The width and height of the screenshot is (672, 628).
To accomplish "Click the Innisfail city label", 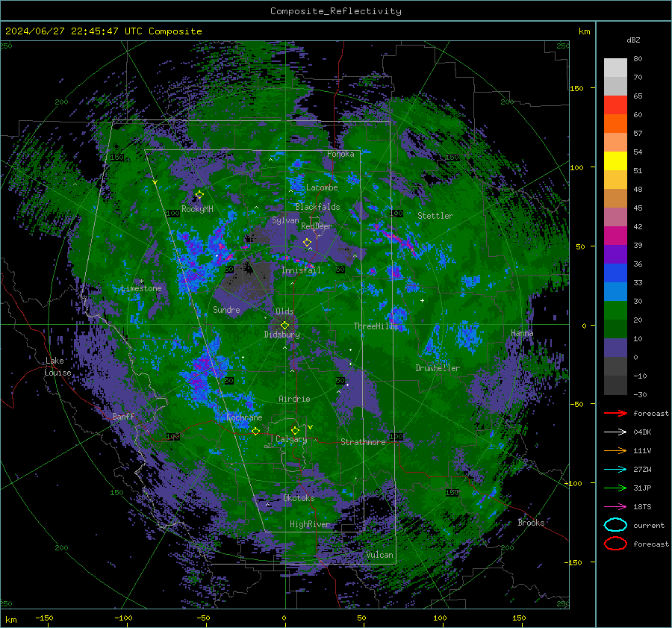I will pyautogui.click(x=301, y=270).
